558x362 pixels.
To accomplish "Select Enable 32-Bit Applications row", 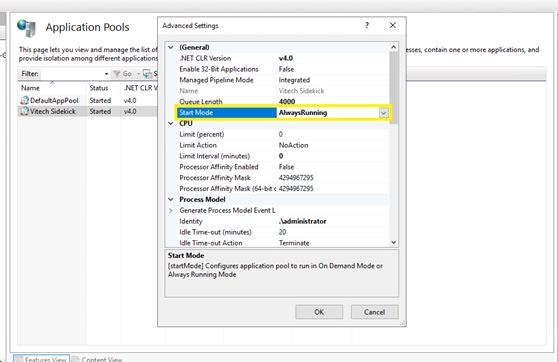I will point(283,69).
